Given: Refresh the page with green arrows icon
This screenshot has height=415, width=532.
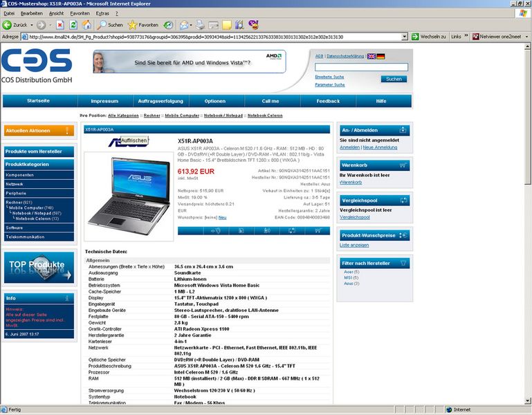Looking at the screenshot, I should [73, 25].
